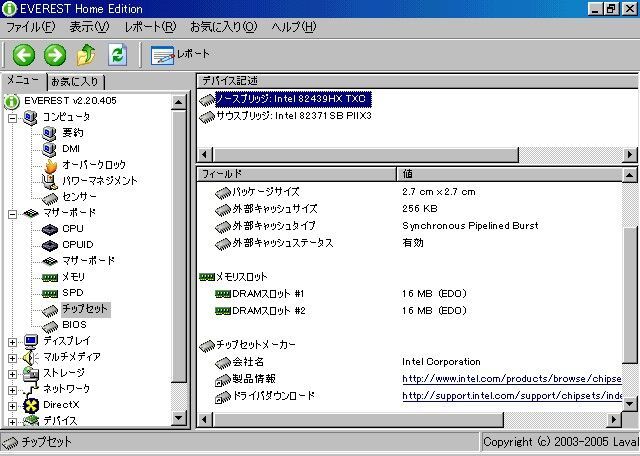Click the ディスプレイ monitor icon
640x456 pixels.
(31, 341)
